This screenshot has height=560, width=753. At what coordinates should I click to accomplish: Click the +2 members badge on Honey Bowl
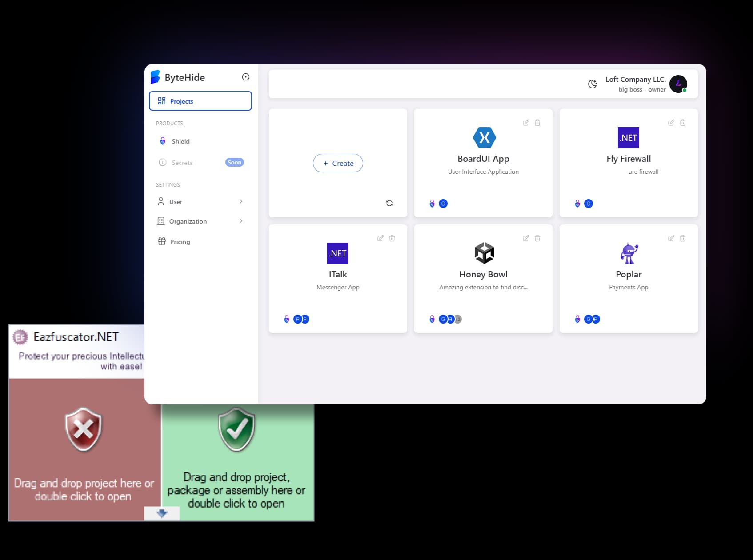tap(458, 319)
